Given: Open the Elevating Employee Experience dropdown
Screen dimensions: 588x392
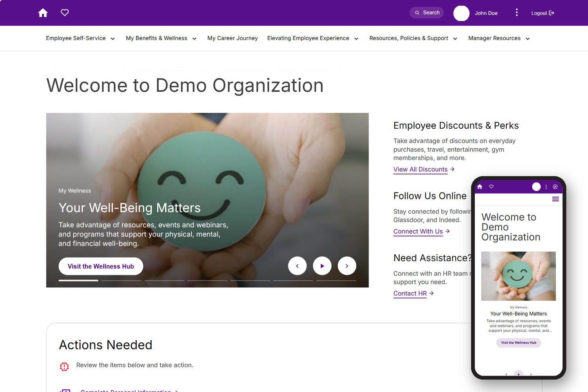Looking at the screenshot, I should tap(313, 38).
